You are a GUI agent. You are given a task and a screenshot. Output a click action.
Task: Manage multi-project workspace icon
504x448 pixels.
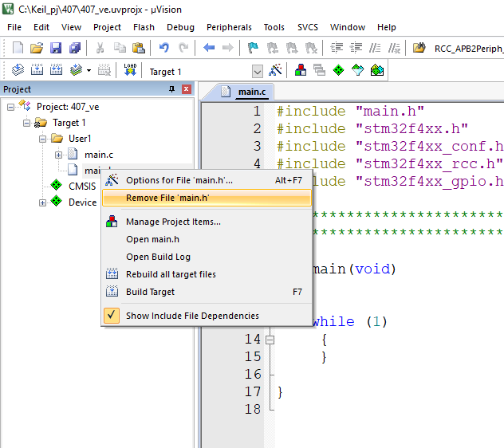click(319, 69)
